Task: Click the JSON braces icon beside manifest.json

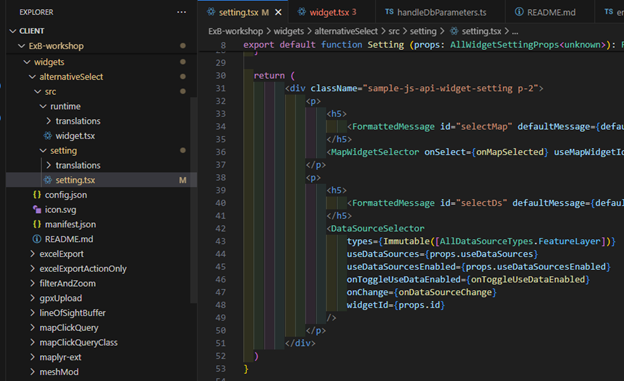Action: 37,224
